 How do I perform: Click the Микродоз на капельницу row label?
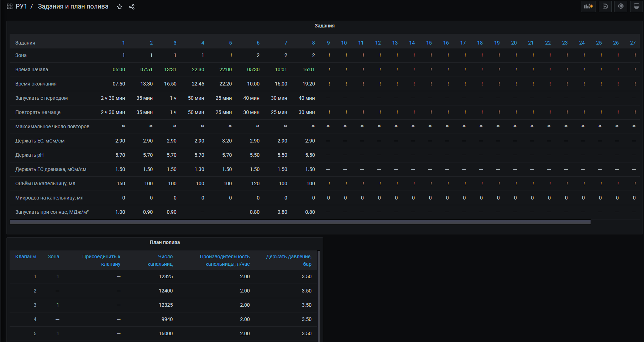(x=49, y=198)
